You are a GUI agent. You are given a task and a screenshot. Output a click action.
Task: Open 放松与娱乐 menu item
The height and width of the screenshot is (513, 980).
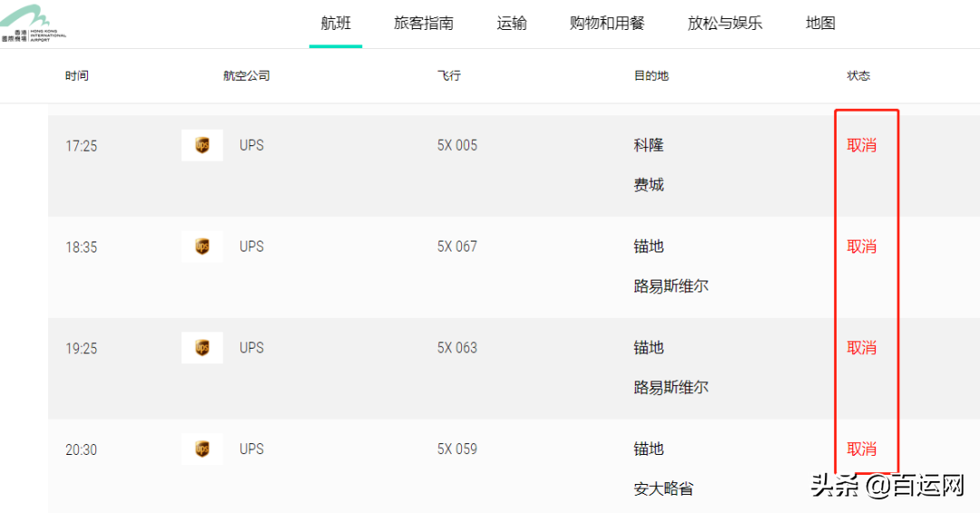coord(725,24)
